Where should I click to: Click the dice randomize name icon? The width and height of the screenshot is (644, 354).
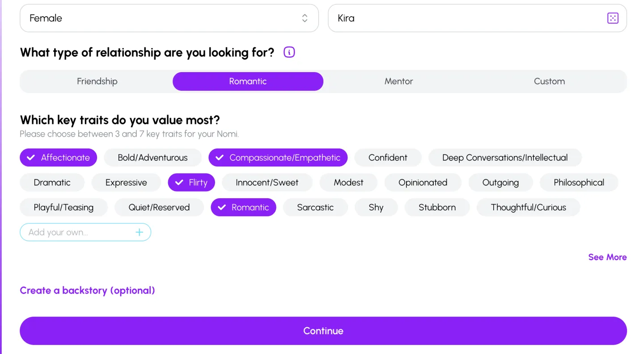[x=612, y=18]
